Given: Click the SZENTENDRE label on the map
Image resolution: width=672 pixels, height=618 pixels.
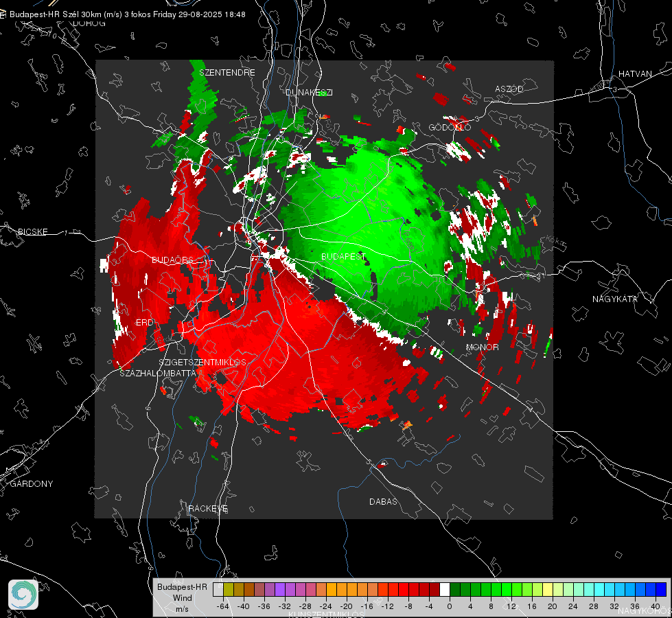Looking at the screenshot, I should point(227,73).
